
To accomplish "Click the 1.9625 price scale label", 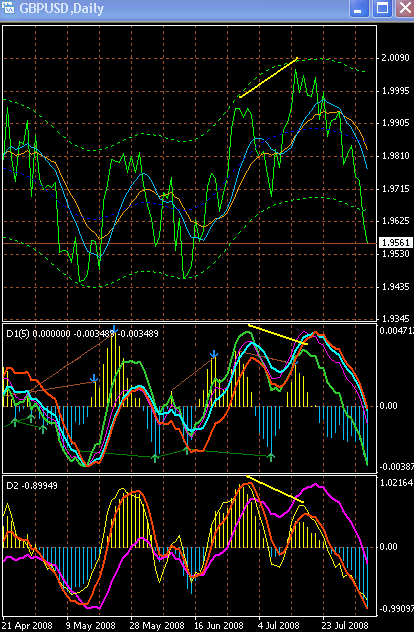I will 395,221.
